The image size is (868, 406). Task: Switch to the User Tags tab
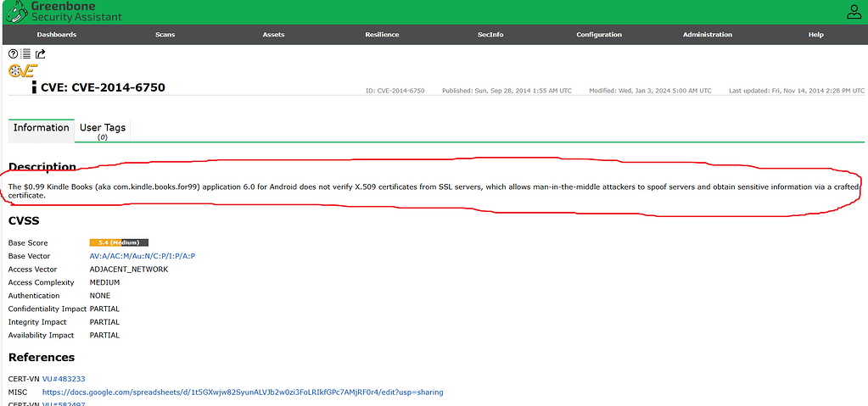pyautogui.click(x=103, y=130)
